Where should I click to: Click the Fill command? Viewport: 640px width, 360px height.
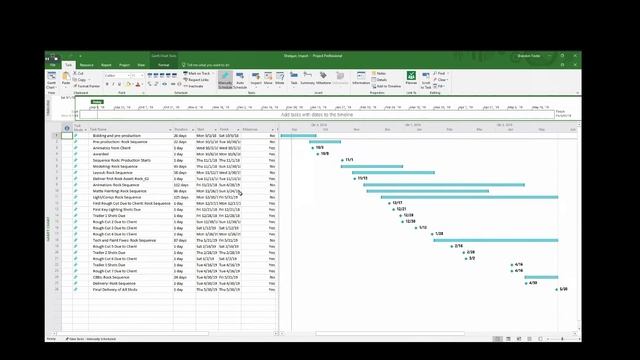pos(439,86)
